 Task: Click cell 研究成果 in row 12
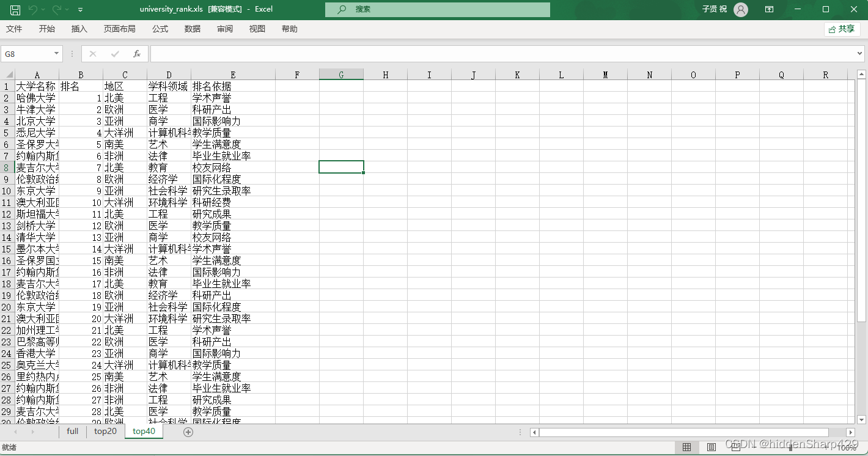233,214
